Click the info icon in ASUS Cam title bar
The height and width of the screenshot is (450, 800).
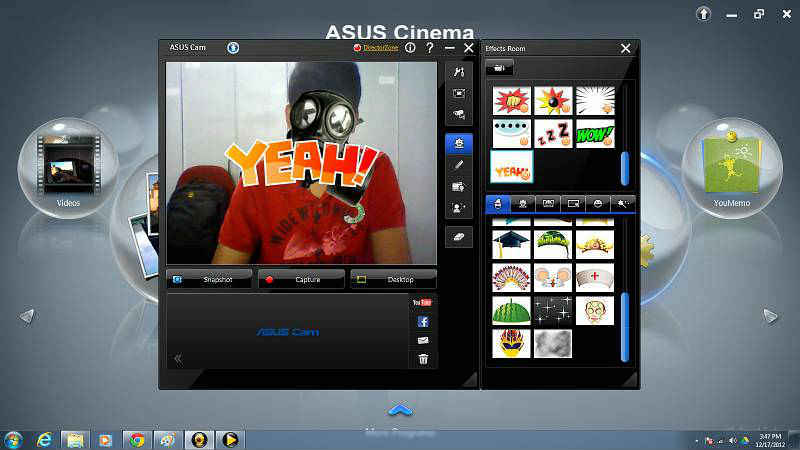coord(410,47)
